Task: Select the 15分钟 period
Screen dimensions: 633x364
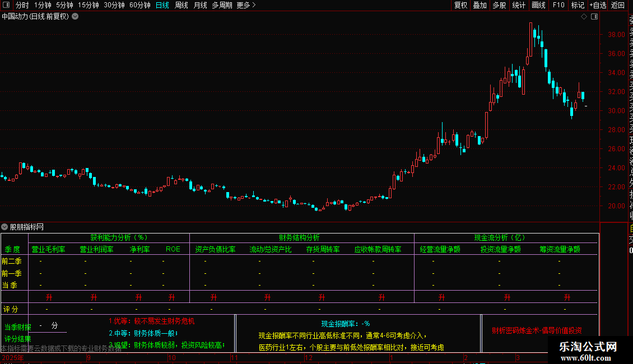Action: tap(89, 5)
